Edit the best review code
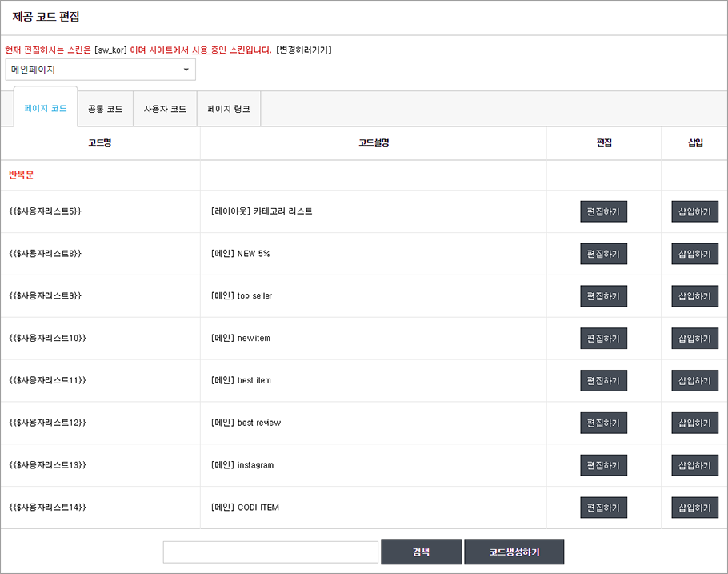 (603, 423)
